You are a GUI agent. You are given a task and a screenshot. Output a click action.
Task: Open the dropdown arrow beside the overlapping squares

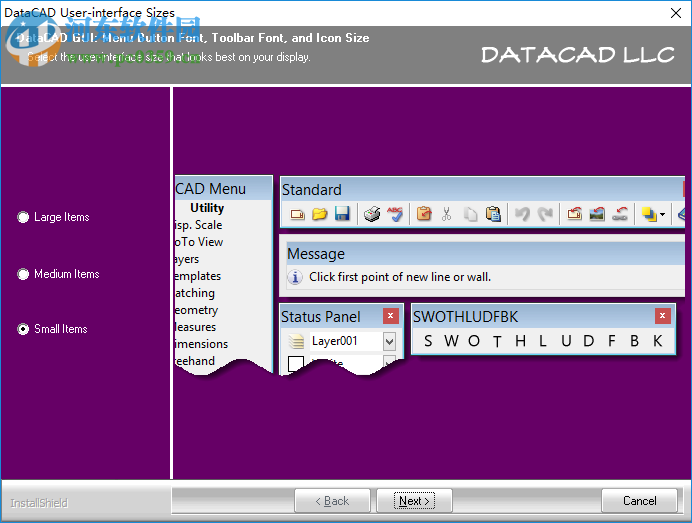coord(662,215)
